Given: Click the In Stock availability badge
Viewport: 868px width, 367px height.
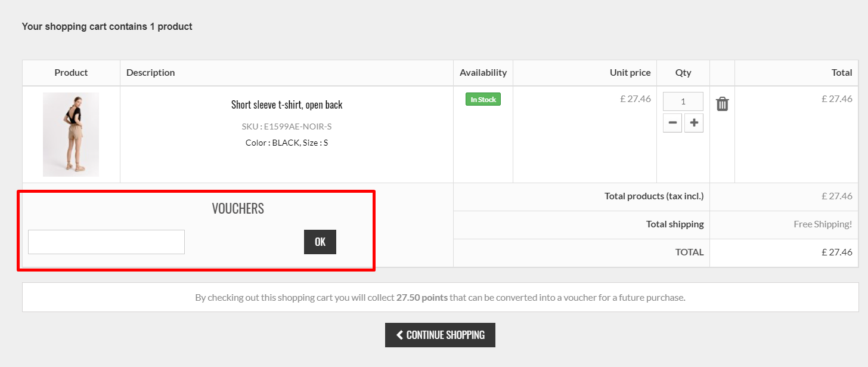Looking at the screenshot, I should (483, 100).
